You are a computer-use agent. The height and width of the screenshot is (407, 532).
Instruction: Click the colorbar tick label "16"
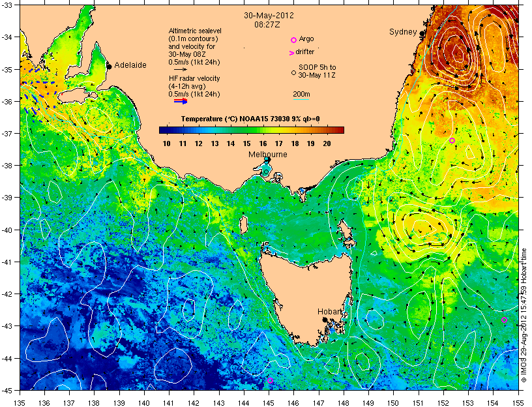[263, 143]
